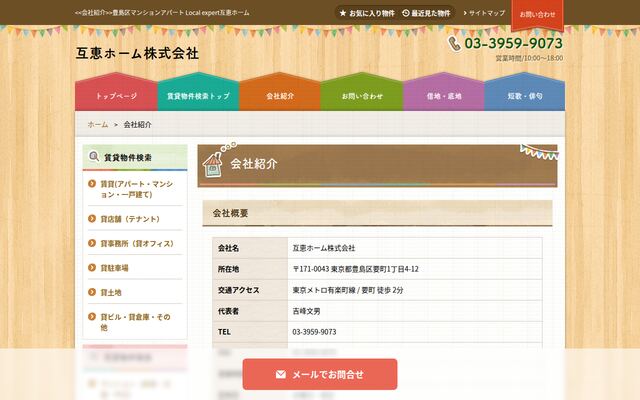Click the 営業時間/10:00～18:00 text
The height and width of the screenshot is (400, 640).
pyautogui.click(x=529, y=58)
